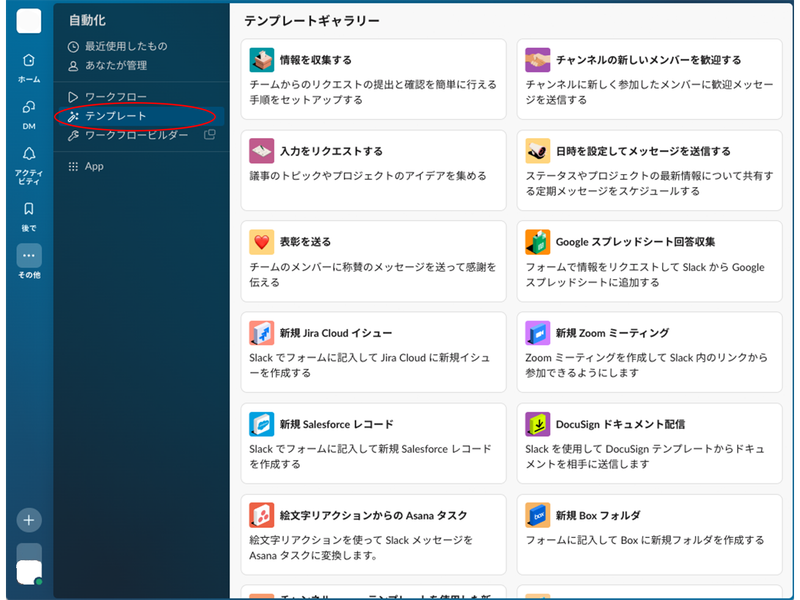Click the plus button to add a workspace
This screenshot has height=600, width=800.
[28, 520]
